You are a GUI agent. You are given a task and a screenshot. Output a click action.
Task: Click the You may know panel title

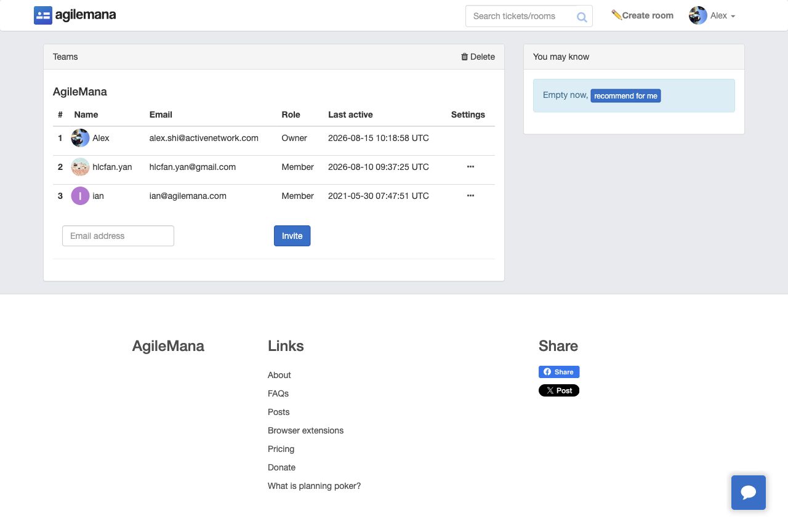pyautogui.click(x=561, y=57)
